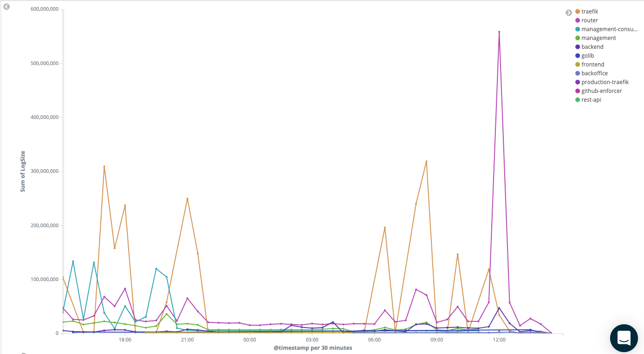Click the traefik peak data point near 08:30
This screenshot has height=354, width=644.
(x=426, y=161)
